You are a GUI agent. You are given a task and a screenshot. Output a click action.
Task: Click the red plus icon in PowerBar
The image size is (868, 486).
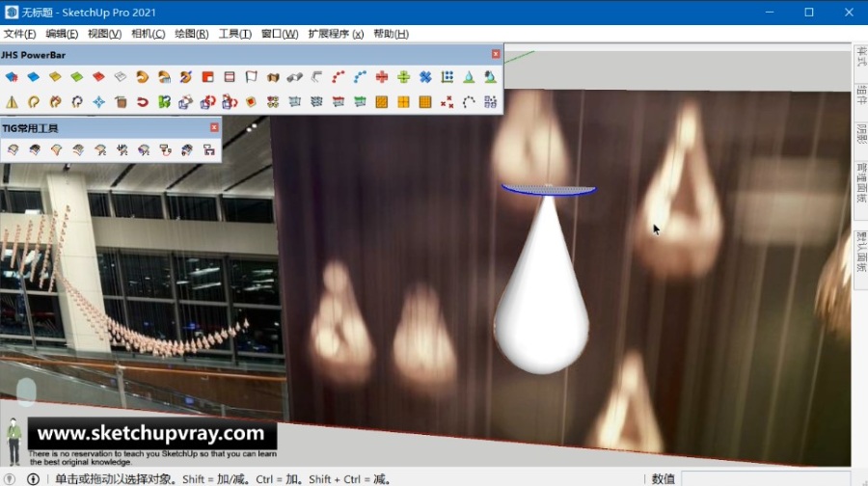[x=382, y=77]
